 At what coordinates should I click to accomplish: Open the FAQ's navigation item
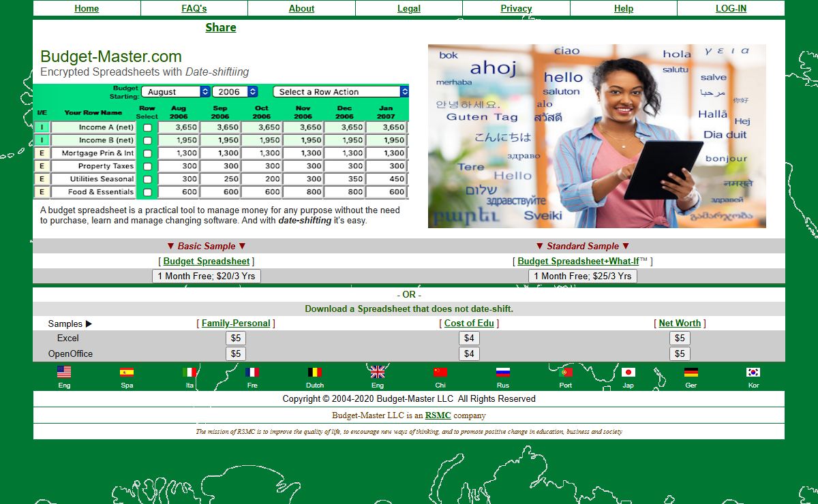click(194, 8)
